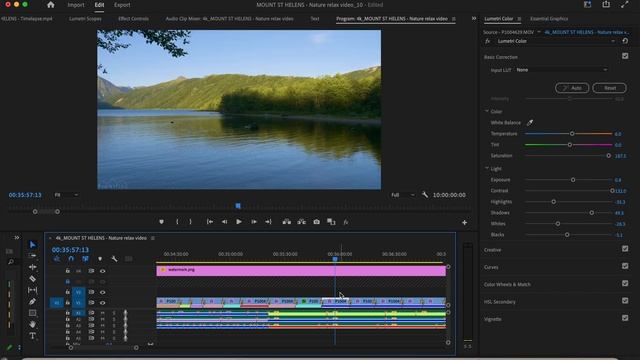The image size is (640, 360).
Task: Open the Full playback resolution dropdown
Action: (403, 195)
